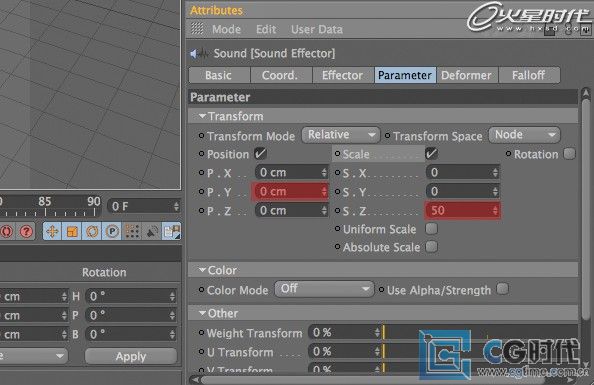Open the project settings icon in timeline toolbar
Viewport: 594px width, 385px height.
coord(172,231)
